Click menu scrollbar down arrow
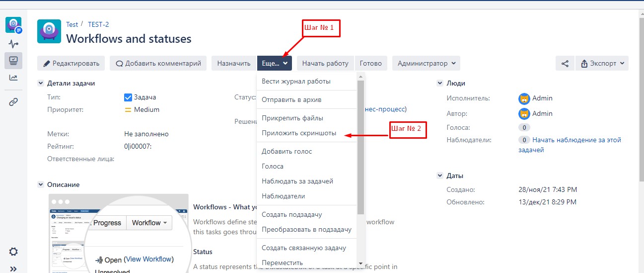 point(361,263)
